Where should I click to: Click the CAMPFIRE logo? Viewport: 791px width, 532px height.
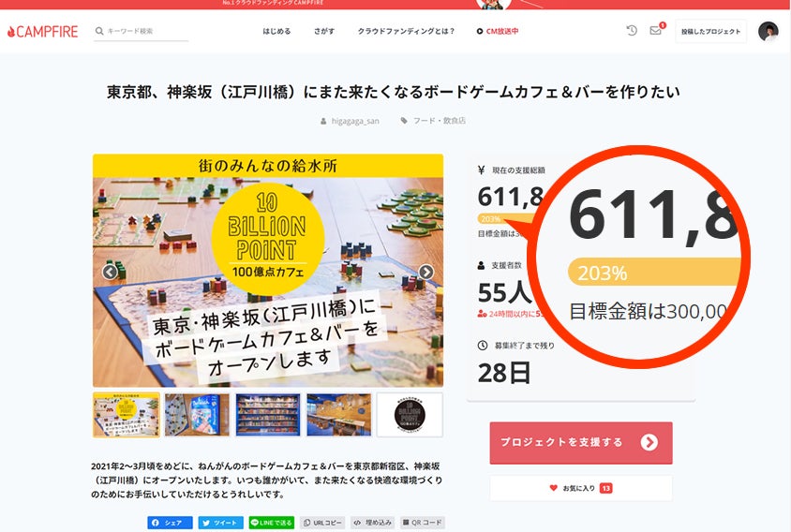tap(43, 31)
